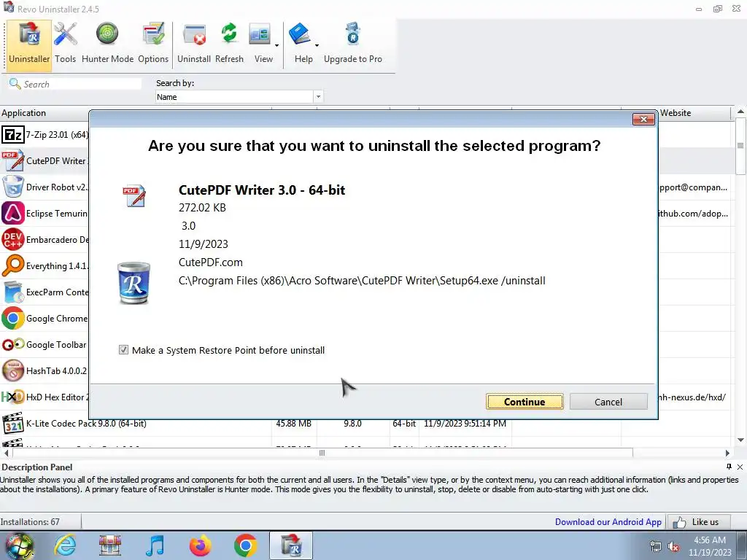Pin the Description Panel

729,467
